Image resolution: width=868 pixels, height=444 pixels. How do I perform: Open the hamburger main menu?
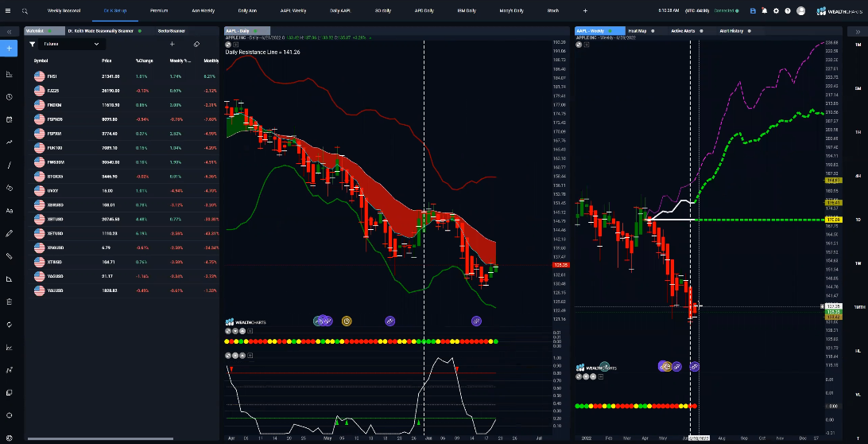[9, 10]
